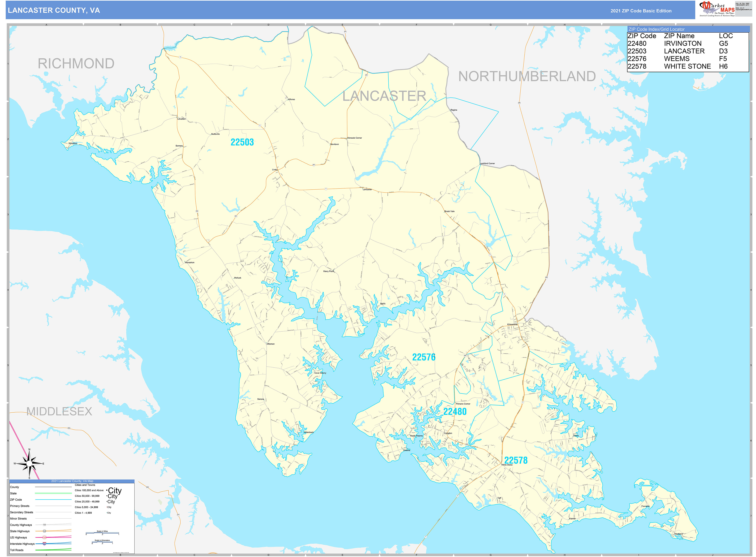The image size is (756, 557).
Task: Click the County Highways square 123 marker
Action: click(45, 525)
